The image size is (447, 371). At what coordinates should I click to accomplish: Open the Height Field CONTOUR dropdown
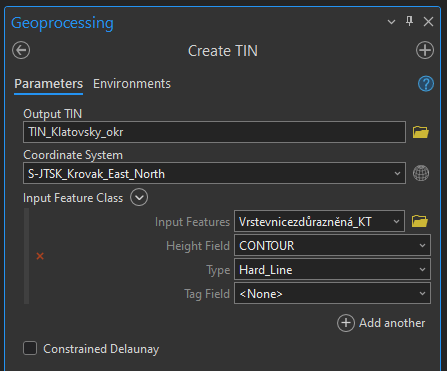(x=332, y=246)
